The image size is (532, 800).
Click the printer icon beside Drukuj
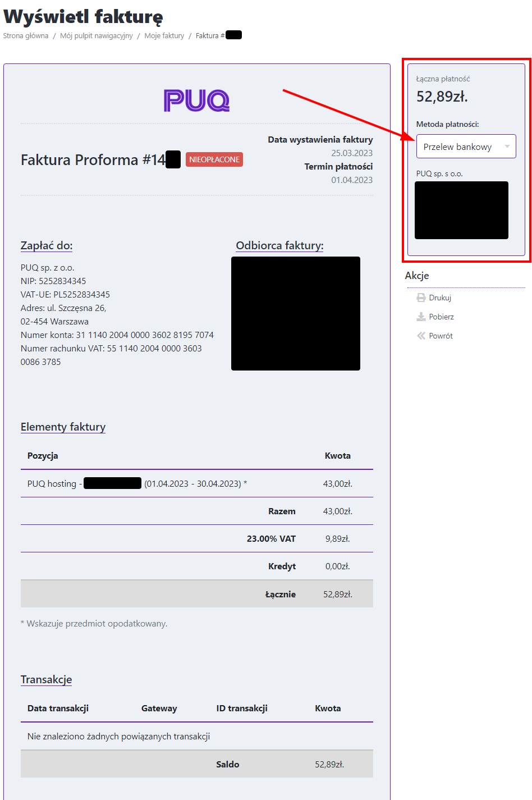click(x=421, y=298)
